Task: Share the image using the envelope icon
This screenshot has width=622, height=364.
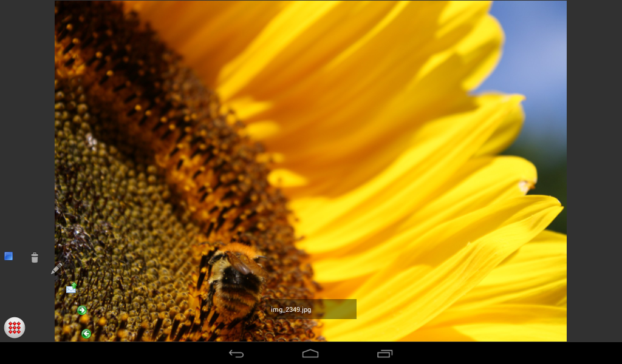Action: tap(72, 288)
